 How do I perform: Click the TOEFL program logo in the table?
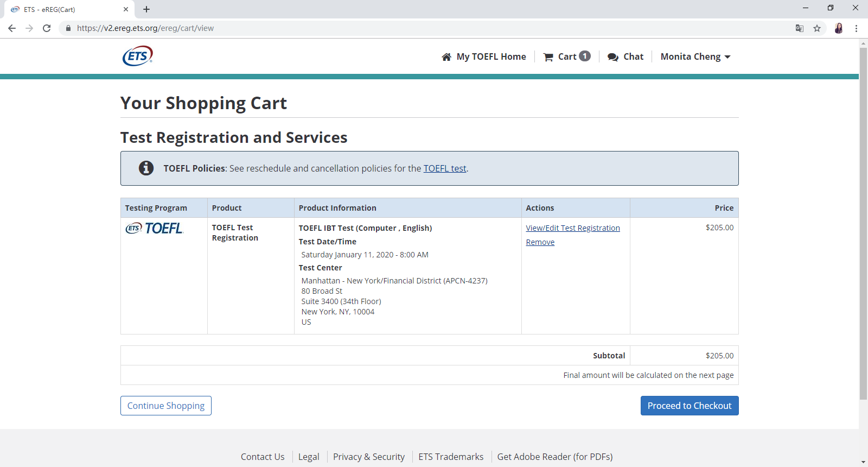pyautogui.click(x=155, y=228)
